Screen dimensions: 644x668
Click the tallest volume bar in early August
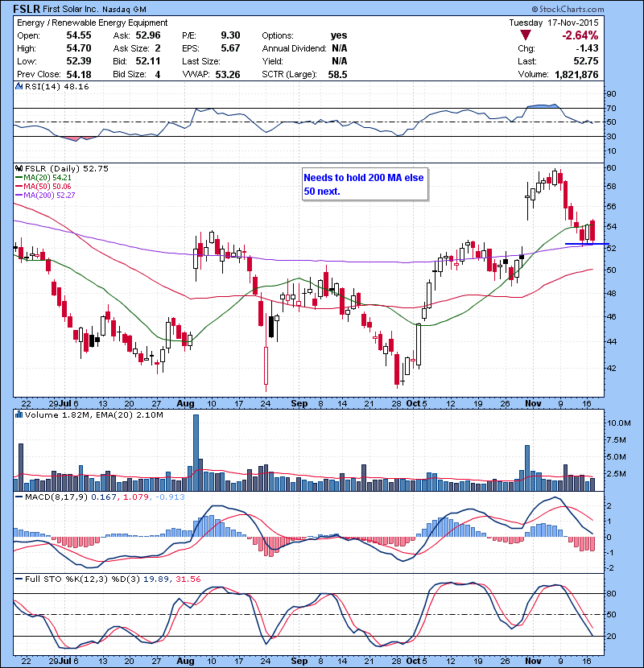196,452
